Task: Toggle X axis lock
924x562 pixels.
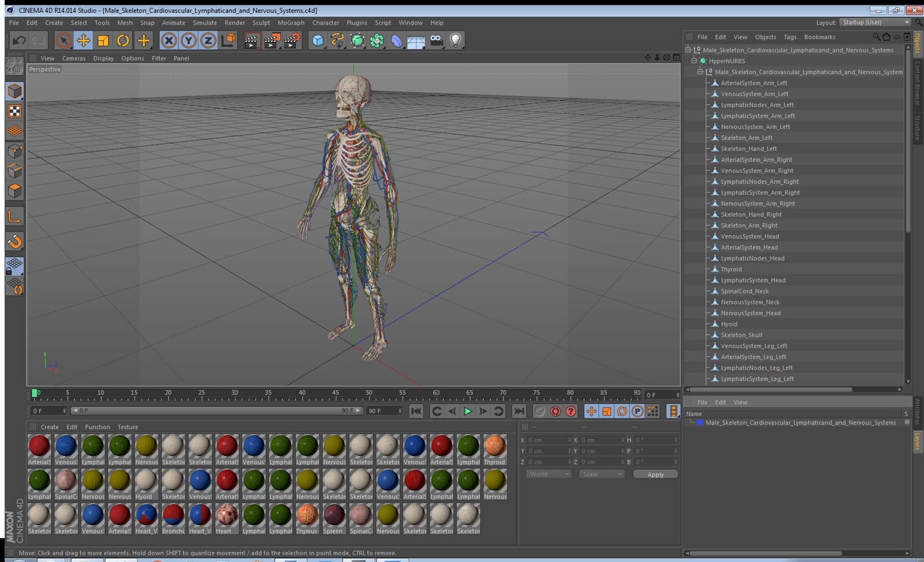Action: coord(168,41)
